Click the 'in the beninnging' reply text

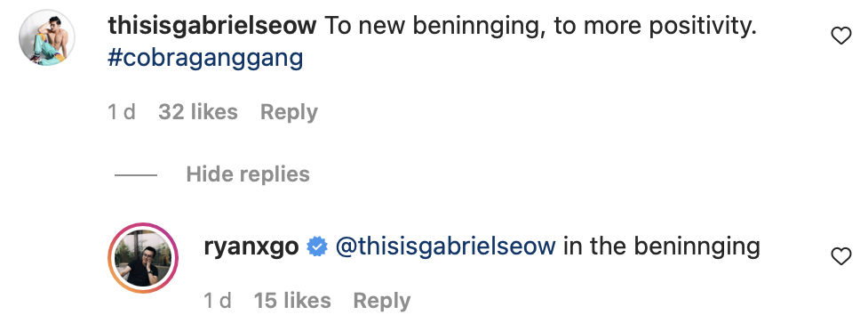pos(662,246)
